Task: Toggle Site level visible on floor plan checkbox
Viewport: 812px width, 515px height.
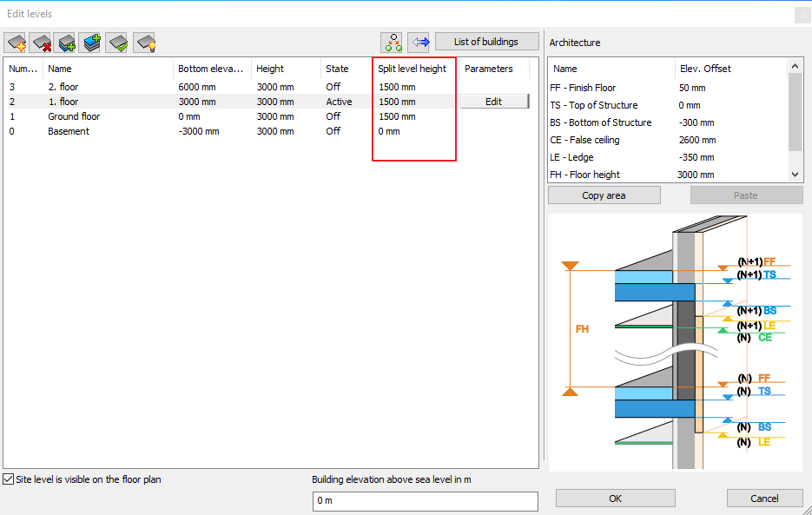Action: point(9,479)
